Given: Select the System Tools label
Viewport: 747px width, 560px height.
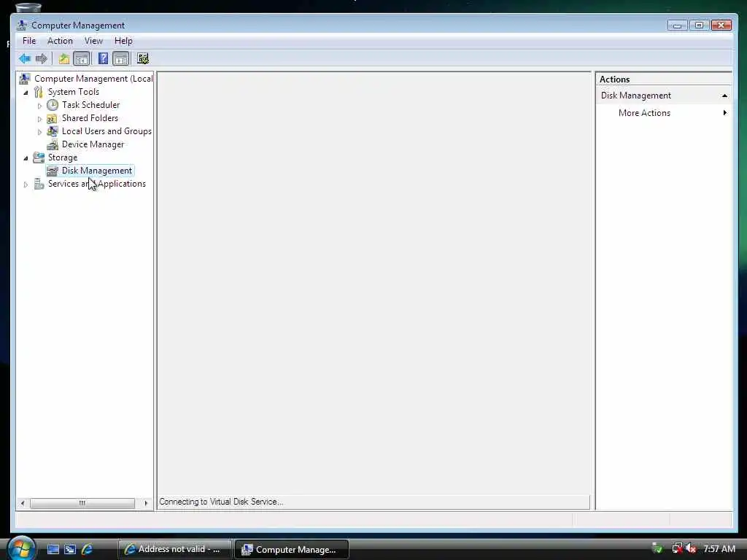Looking at the screenshot, I should click(74, 92).
